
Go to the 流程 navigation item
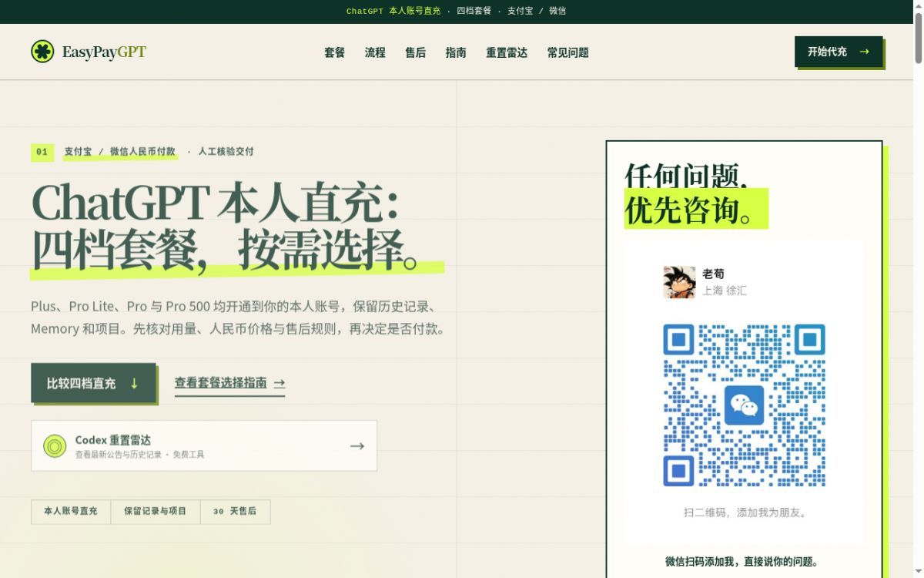pos(375,52)
